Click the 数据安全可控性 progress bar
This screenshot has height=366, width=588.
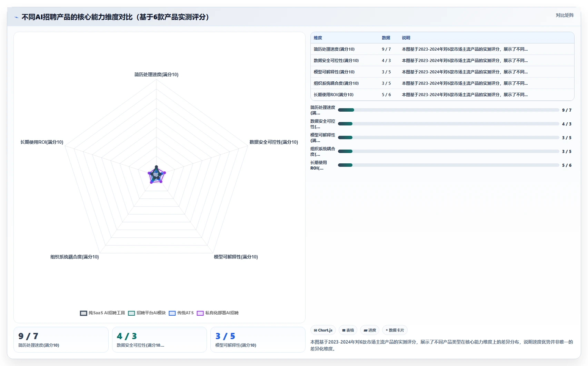[x=449, y=124]
